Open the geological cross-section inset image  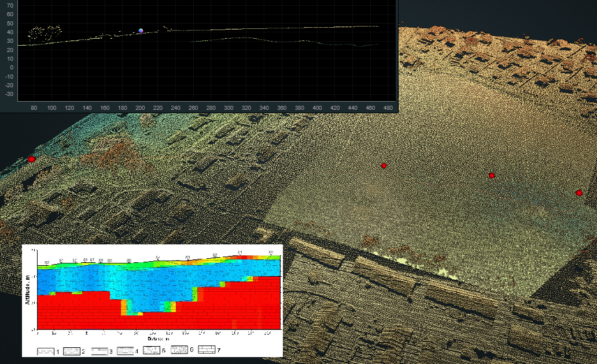152,300
